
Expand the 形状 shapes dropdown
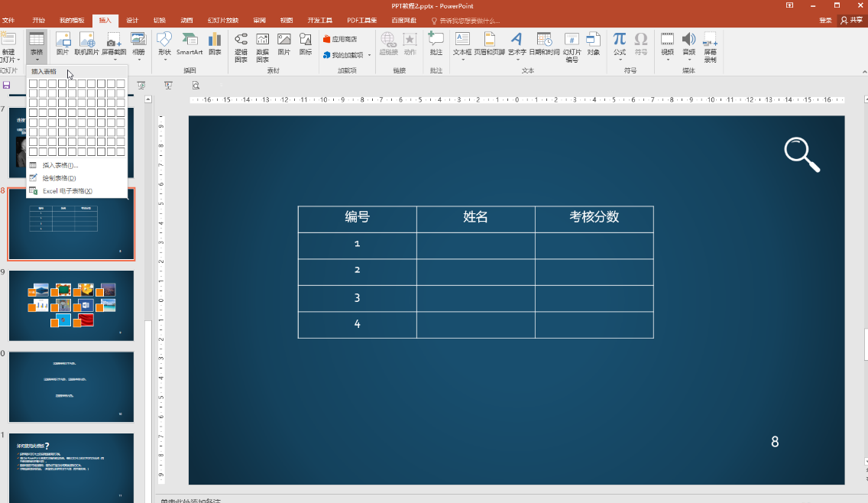pyautogui.click(x=164, y=45)
